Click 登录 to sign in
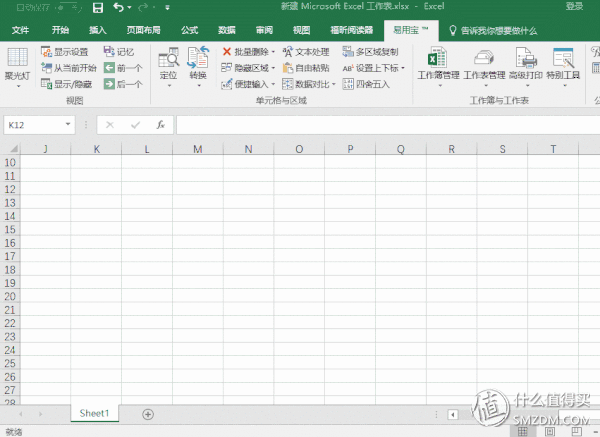 pos(574,8)
